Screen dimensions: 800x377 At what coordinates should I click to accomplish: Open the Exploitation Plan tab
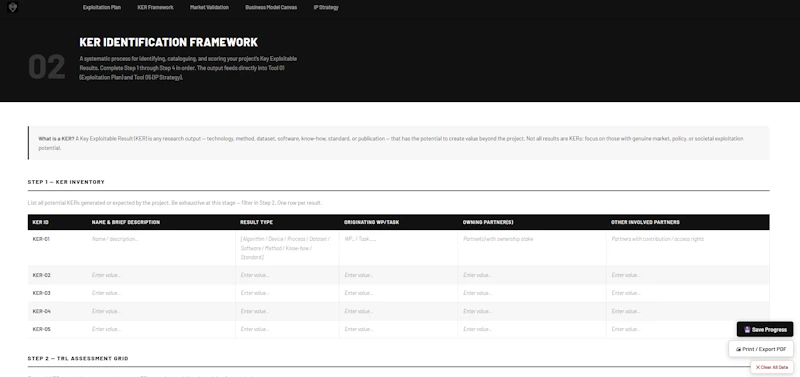point(102,7)
